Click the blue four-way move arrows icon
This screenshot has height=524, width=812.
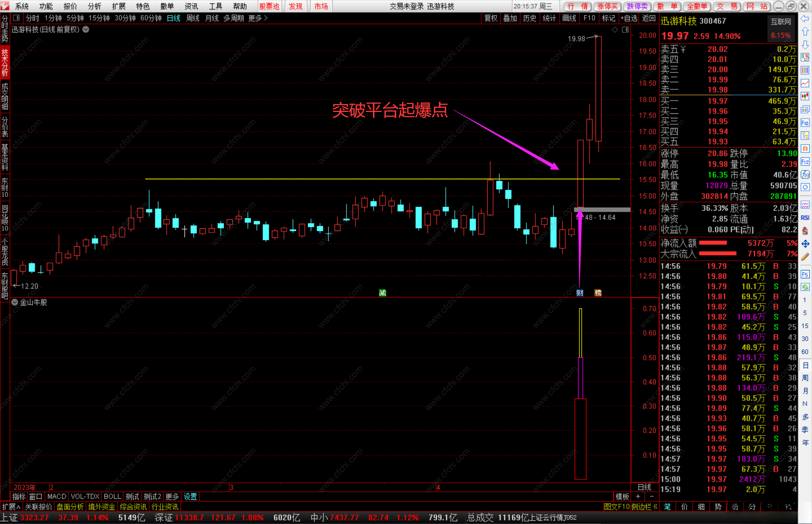(x=805, y=244)
